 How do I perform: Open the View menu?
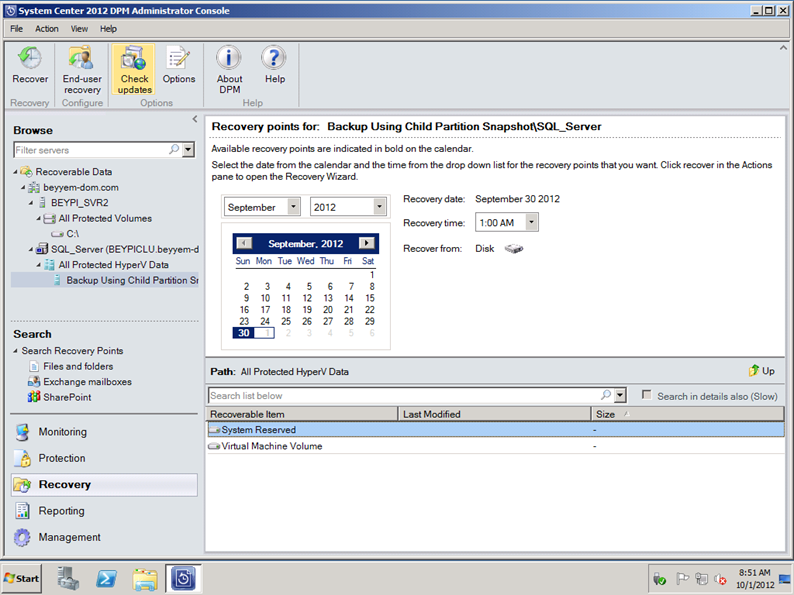[x=79, y=29]
